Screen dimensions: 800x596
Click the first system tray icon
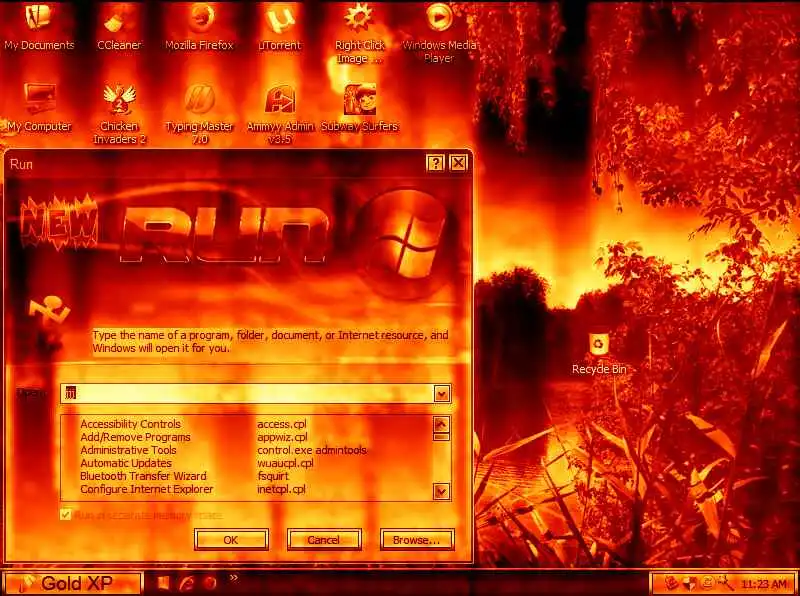point(672,583)
